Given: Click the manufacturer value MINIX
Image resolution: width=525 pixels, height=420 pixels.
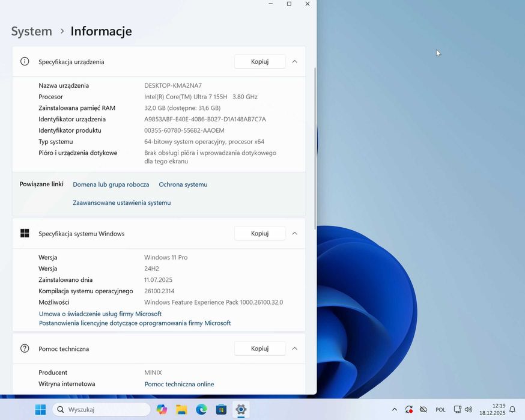Looking at the screenshot, I should [153, 373].
